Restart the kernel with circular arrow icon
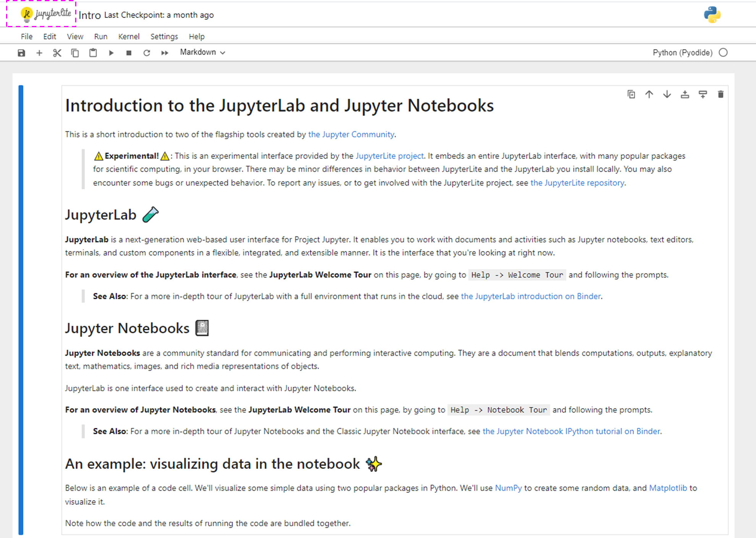756x538 pixels. pyautogui.click(x=147, y=53)
